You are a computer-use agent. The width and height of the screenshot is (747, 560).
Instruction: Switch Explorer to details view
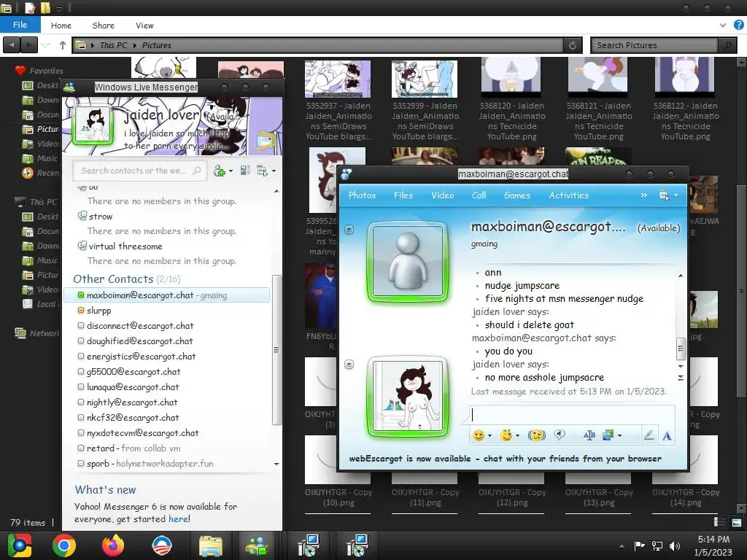tap(719, 522)
